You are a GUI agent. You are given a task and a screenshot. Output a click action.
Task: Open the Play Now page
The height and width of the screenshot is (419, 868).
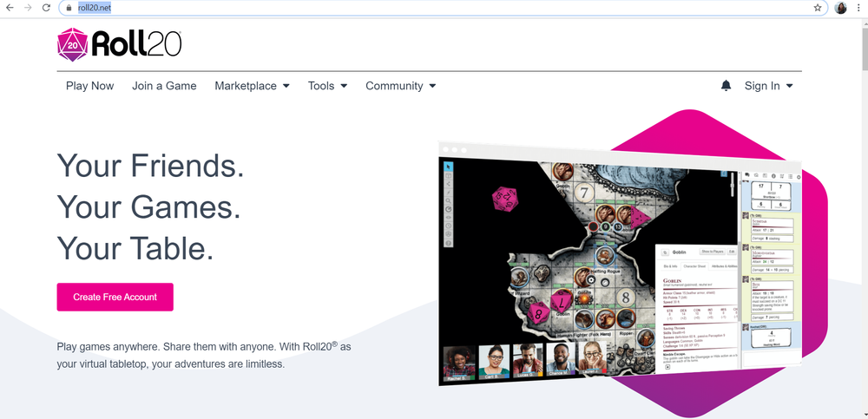point(89,86)
